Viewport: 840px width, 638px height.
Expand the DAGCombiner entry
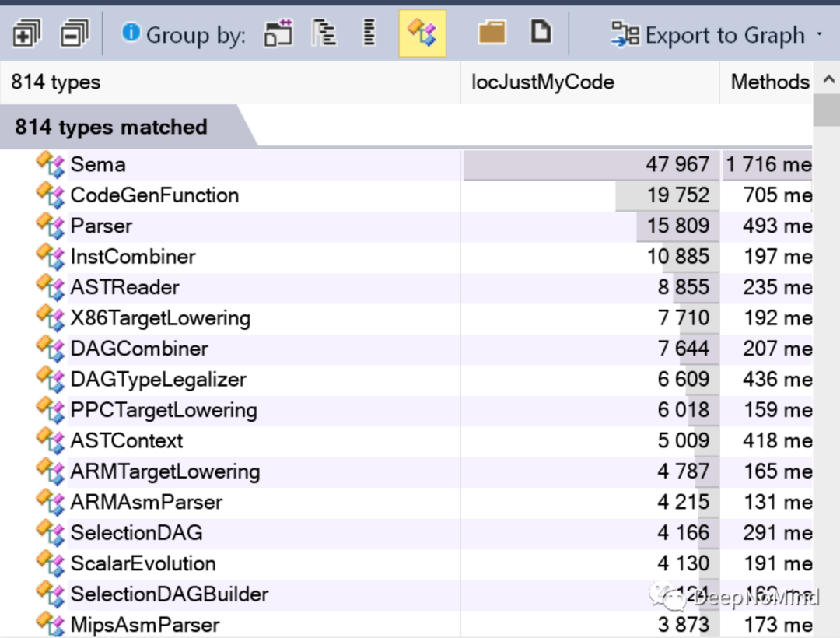138,349
